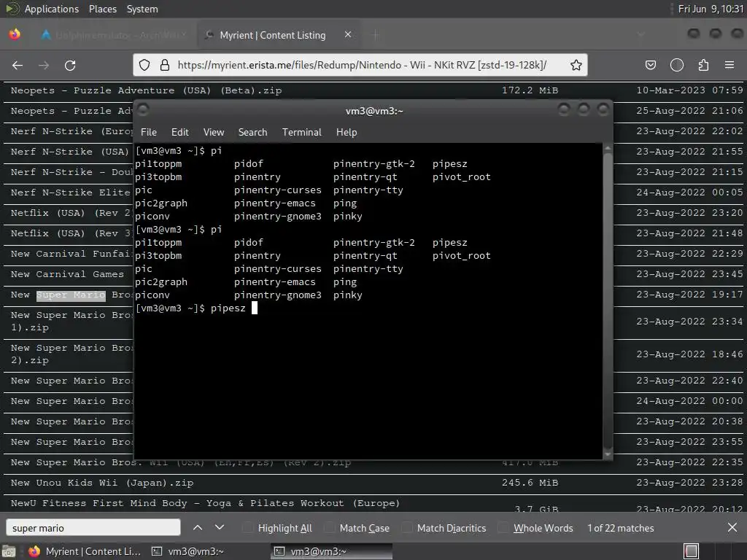Viewport: 747px width, 560px height.
Task: Open the terminal Edit menu
Action: (x=180, y=133)
